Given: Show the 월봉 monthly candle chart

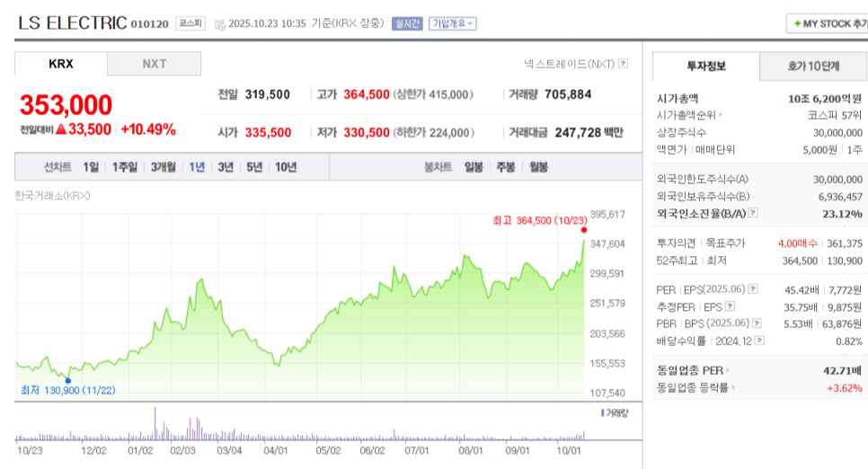Looking at the screenshot, I should click(x=538, y=167).
